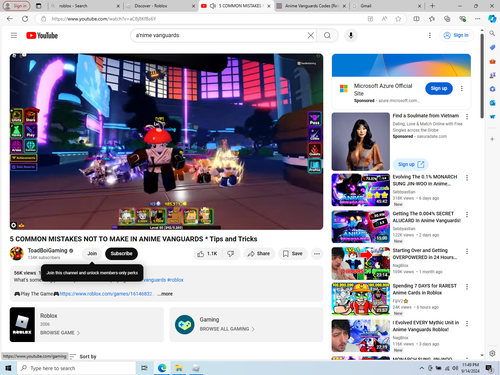
Task: Open options for Find a Soulmate ad
Action: pos(467,116)
